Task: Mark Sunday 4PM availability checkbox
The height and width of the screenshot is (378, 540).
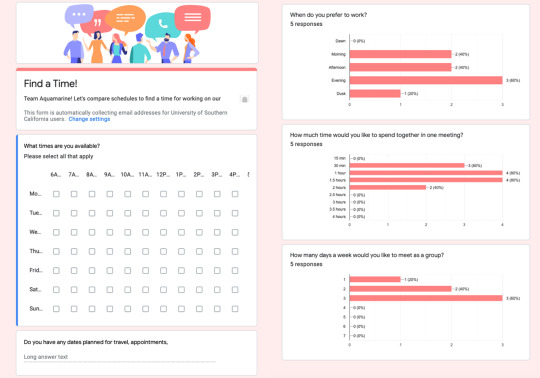Action: point(235,309)
